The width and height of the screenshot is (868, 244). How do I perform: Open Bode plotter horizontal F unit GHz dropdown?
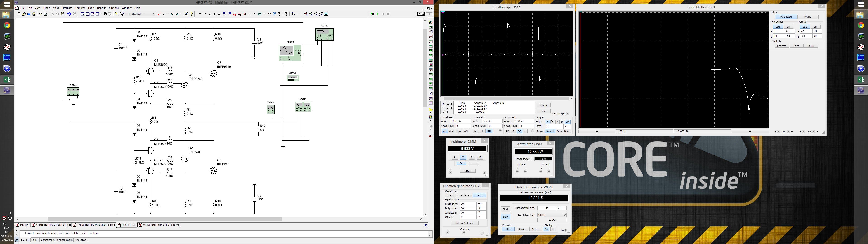790,31
